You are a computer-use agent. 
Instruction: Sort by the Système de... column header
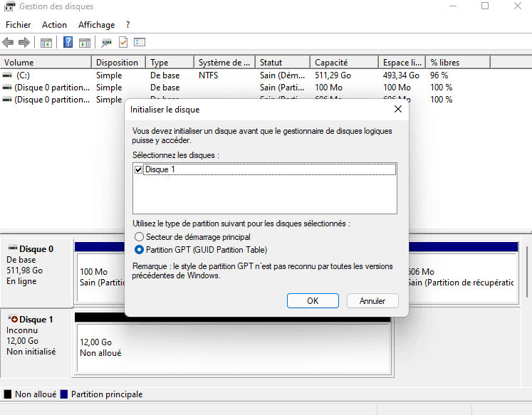(224, 63)
